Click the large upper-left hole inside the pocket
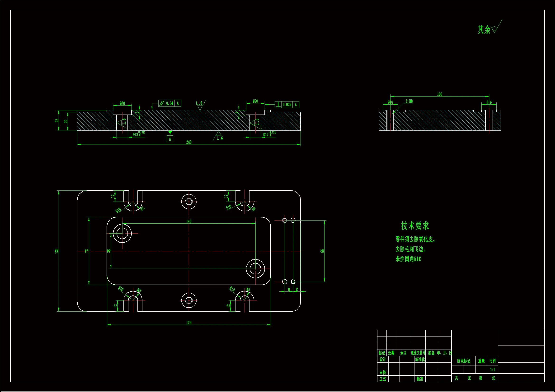The height and width of the screenshot is (392, 555). tap(122, 233)
